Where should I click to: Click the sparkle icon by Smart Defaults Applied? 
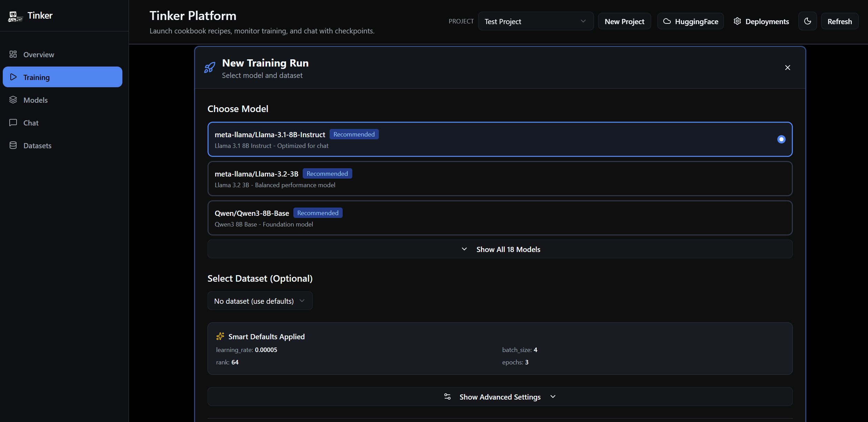220,336
